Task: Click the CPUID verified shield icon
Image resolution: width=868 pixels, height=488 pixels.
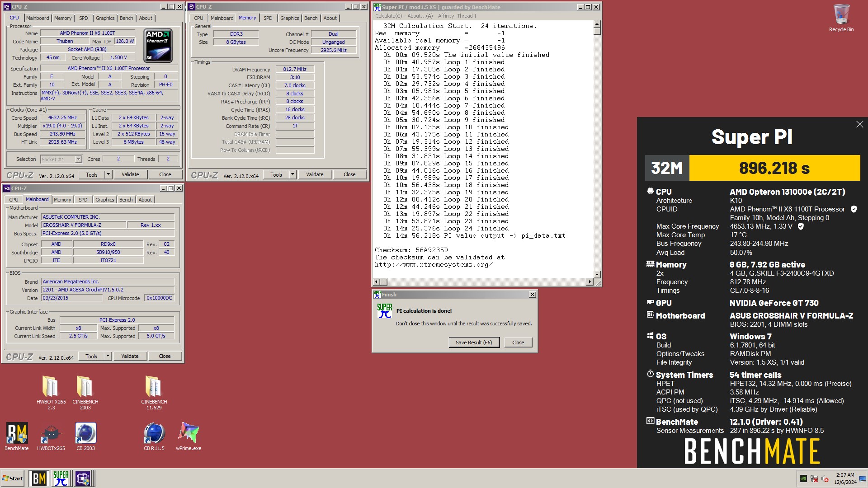Action: 854,209
